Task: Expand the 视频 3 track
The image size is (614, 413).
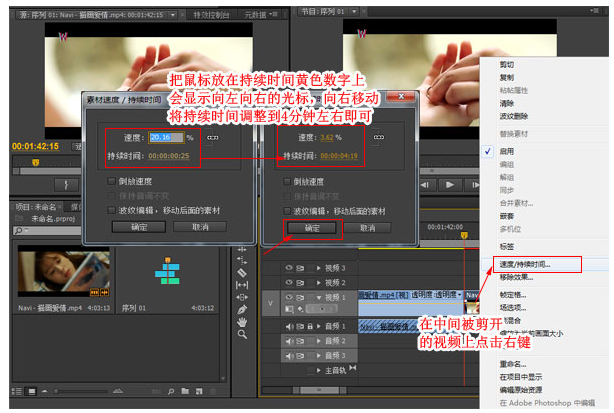Action: pos(319,268)
